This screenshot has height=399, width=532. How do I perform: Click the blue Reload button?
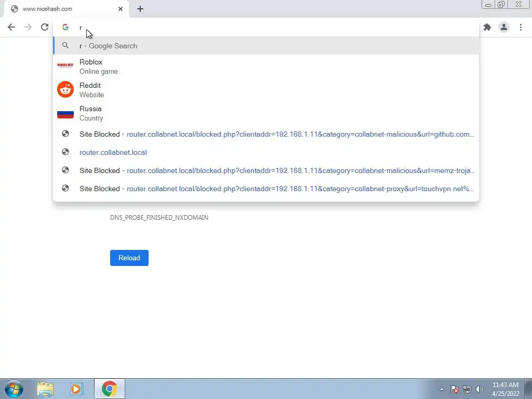(x=129, y=258)
